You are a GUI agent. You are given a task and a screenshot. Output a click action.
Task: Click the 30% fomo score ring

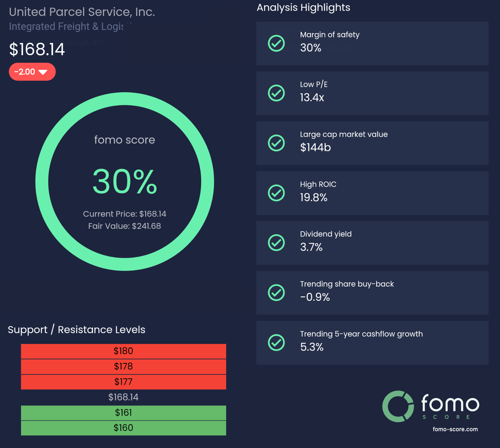[x=124, y=98]
